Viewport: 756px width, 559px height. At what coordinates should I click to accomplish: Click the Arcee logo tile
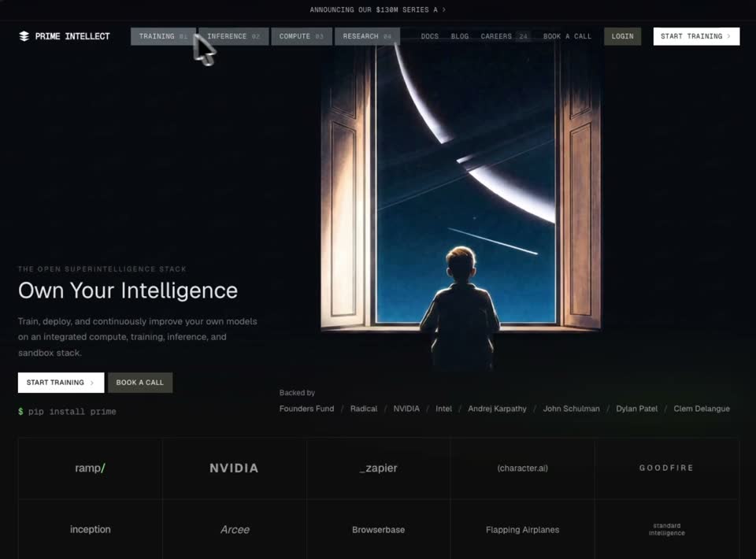pyautogui.click(x=235, y=529)
